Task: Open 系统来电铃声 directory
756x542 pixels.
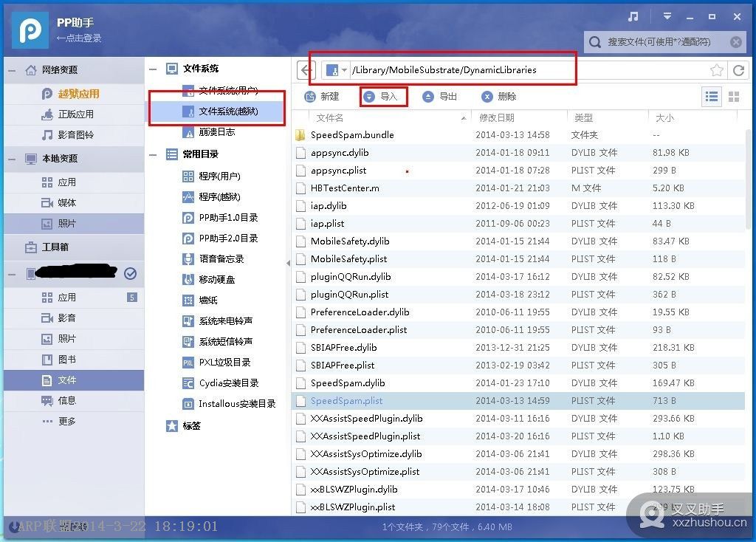Action: tap(218, 321)
